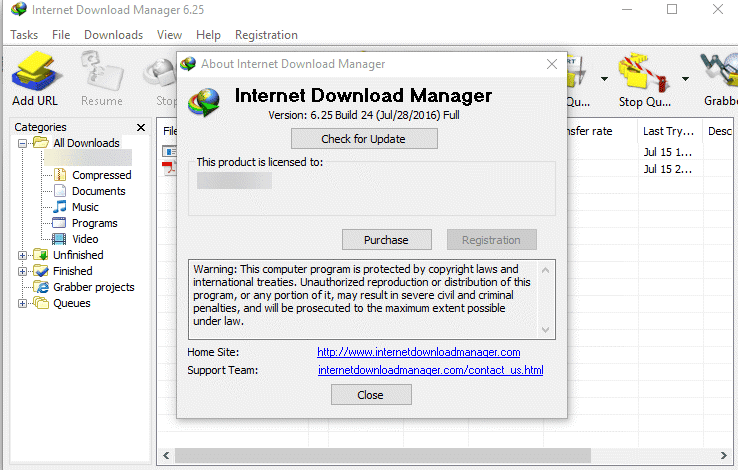Expand the Finished tree node
Screen dimensions: 738x470
pos(22,271)
